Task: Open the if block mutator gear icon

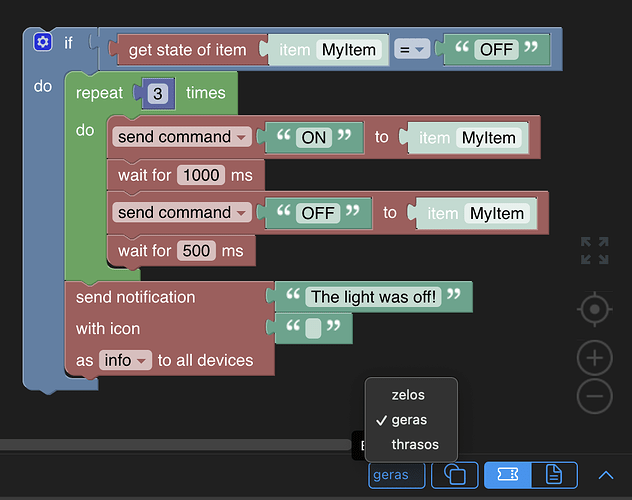Action: [42, 41]
